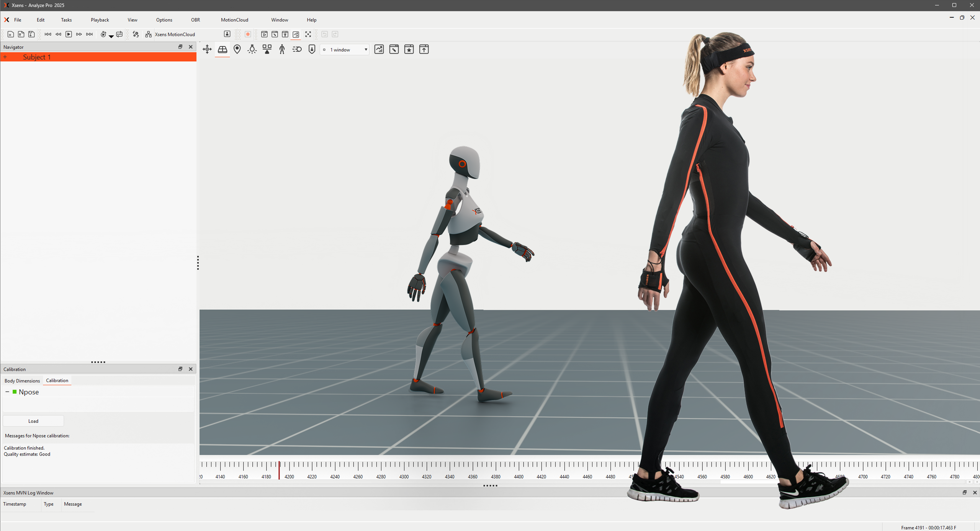Switch to the Calibration tab

coord(57,381)
